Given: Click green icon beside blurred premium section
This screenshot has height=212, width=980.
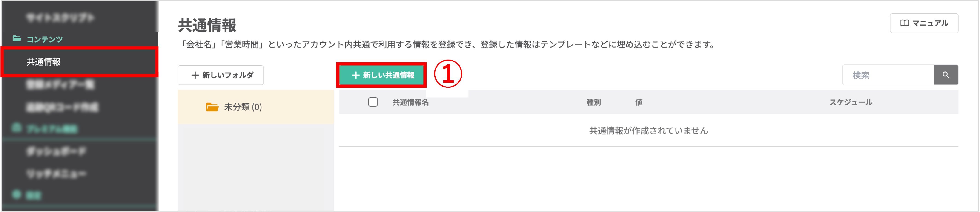Looking at the screenshot, I should click(16, 128).
